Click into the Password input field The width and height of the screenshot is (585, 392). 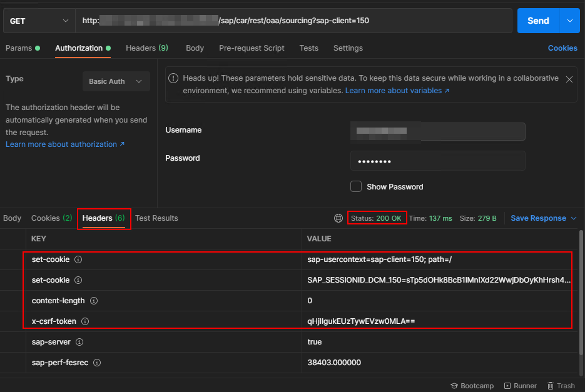tap(437, 161)
